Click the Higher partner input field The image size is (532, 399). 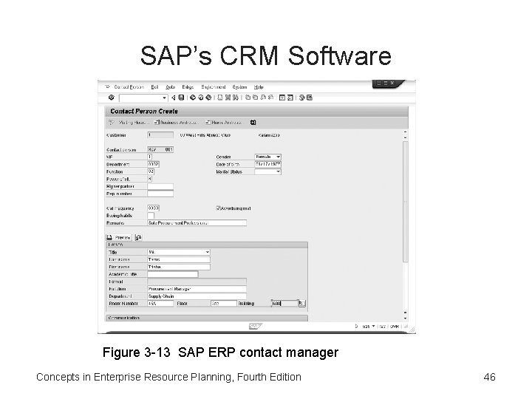coord(160,186)
